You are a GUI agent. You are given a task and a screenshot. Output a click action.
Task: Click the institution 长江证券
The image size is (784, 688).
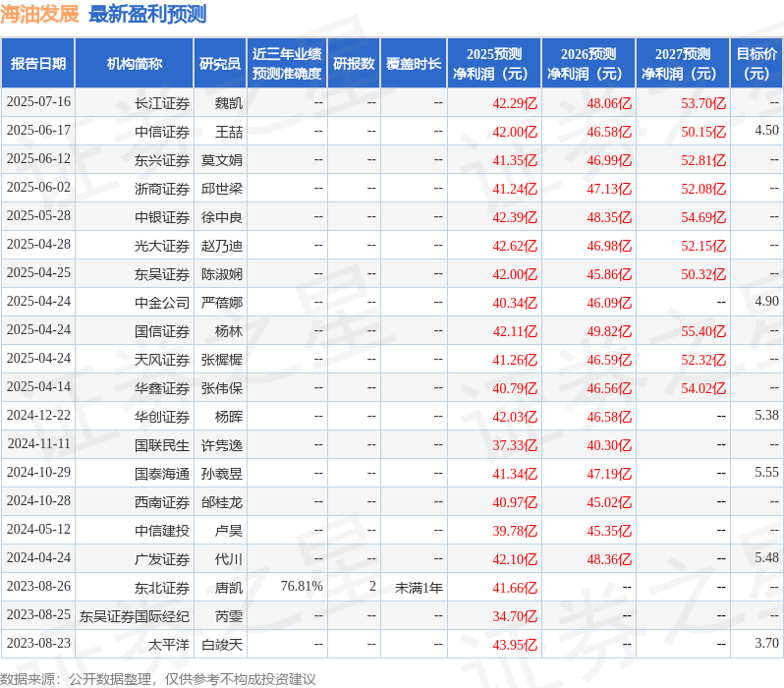(x=162, y=103)
